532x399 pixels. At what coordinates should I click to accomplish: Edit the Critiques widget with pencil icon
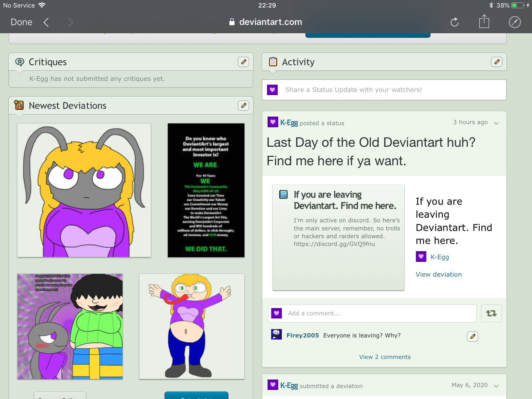point(244,62)
